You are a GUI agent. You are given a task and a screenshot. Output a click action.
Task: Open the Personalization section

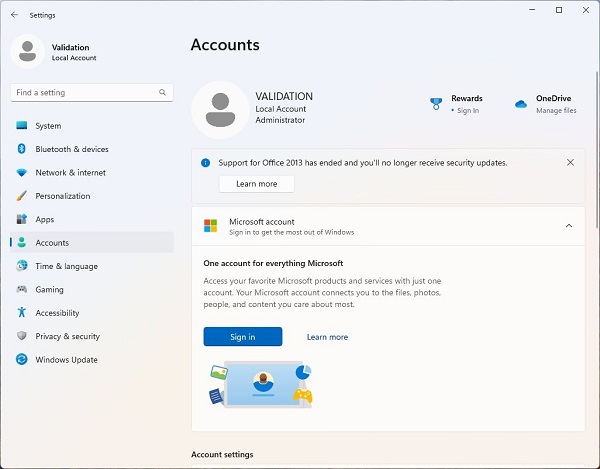[62, 196]
